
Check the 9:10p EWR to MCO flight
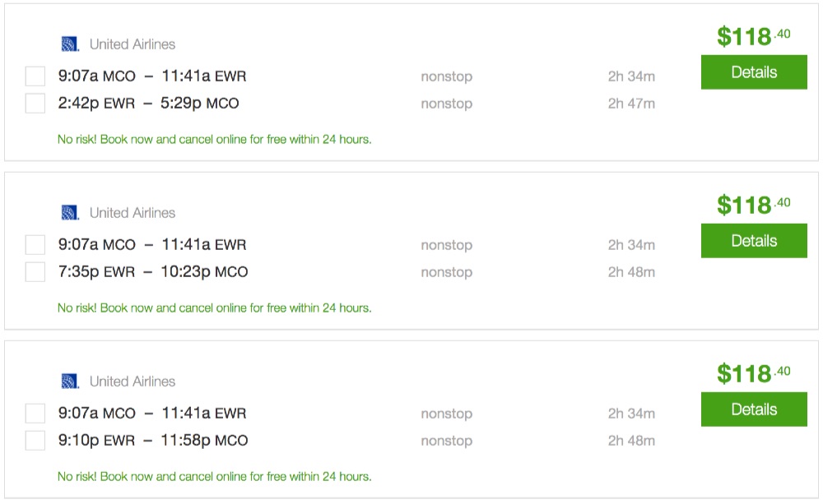pos(35,441)
